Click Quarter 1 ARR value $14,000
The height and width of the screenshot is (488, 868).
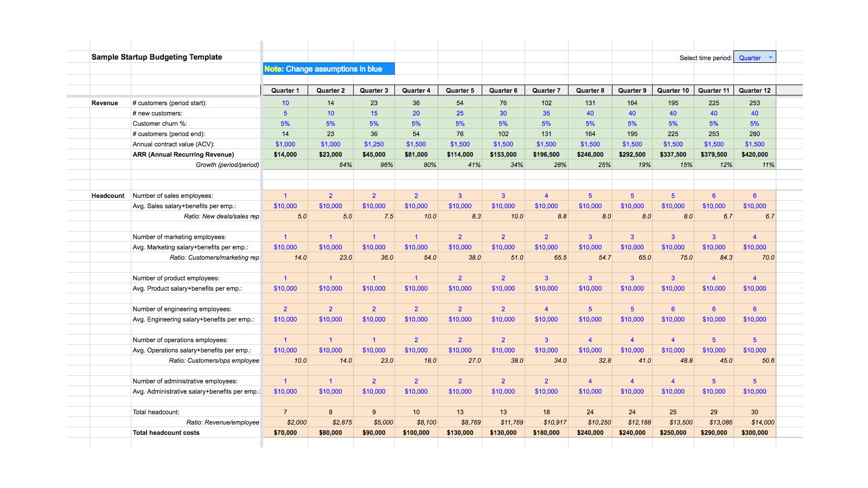pyautogui.click(x=285, y=155)
